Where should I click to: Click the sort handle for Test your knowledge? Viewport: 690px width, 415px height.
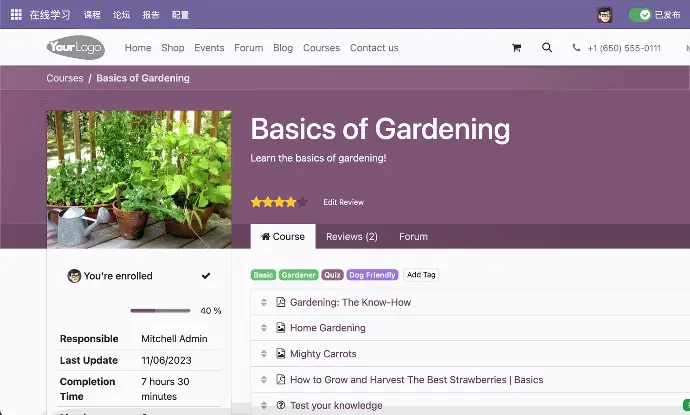[x=264, y=405]
